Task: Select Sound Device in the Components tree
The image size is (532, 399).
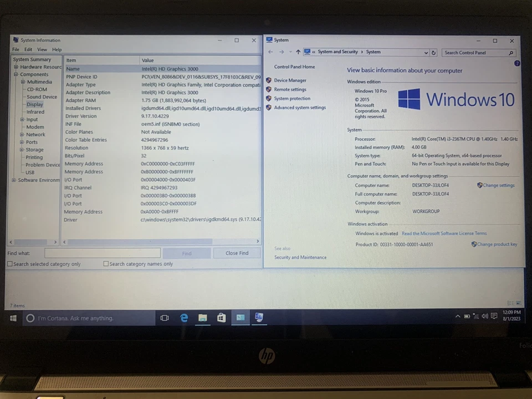Action: coord(42,96)
